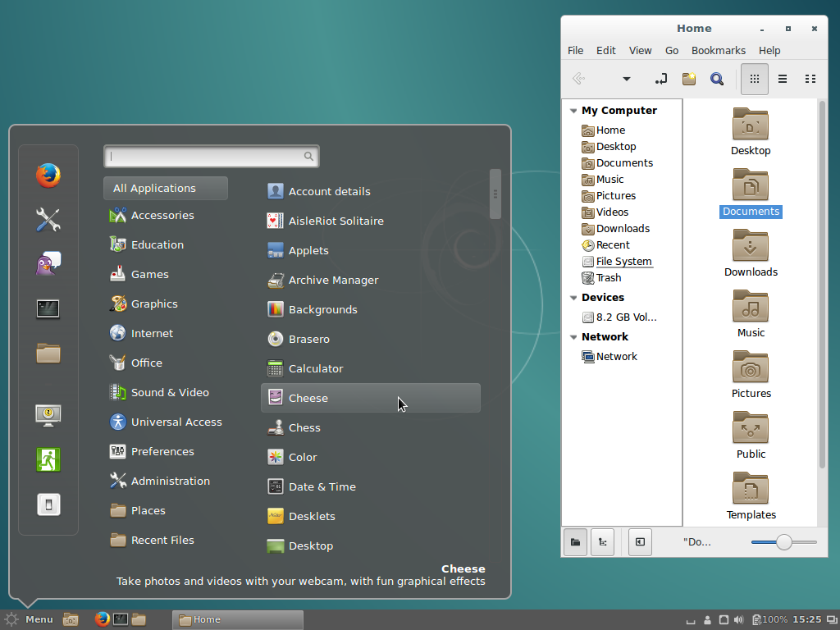Open Bookmarks menu in Home window
840x630 pixels.
tap(719, 50)
